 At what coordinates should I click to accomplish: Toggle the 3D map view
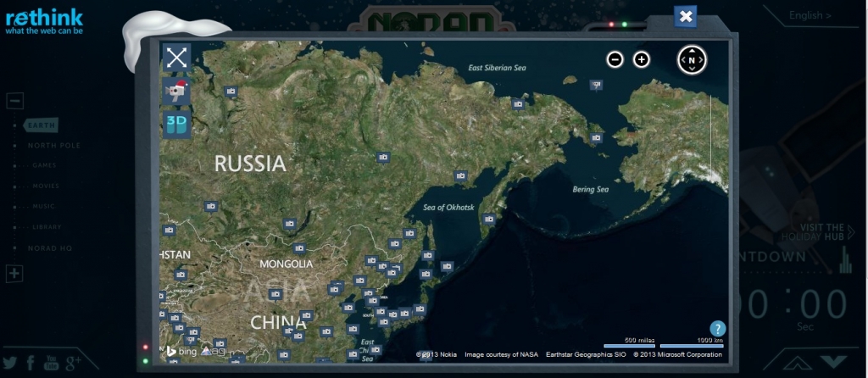[176, 123]
